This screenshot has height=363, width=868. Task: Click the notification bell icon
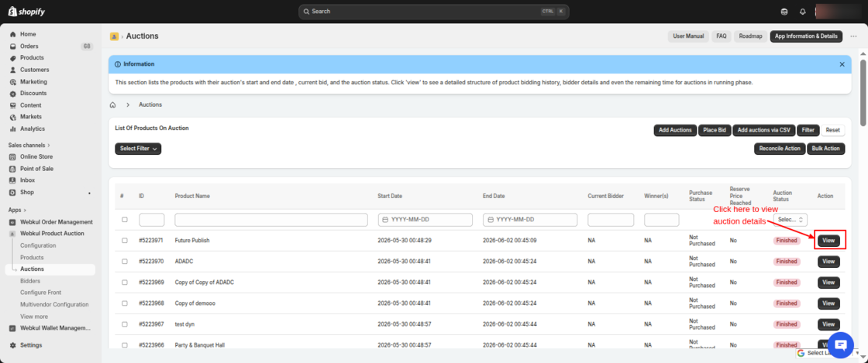(802, 12)
